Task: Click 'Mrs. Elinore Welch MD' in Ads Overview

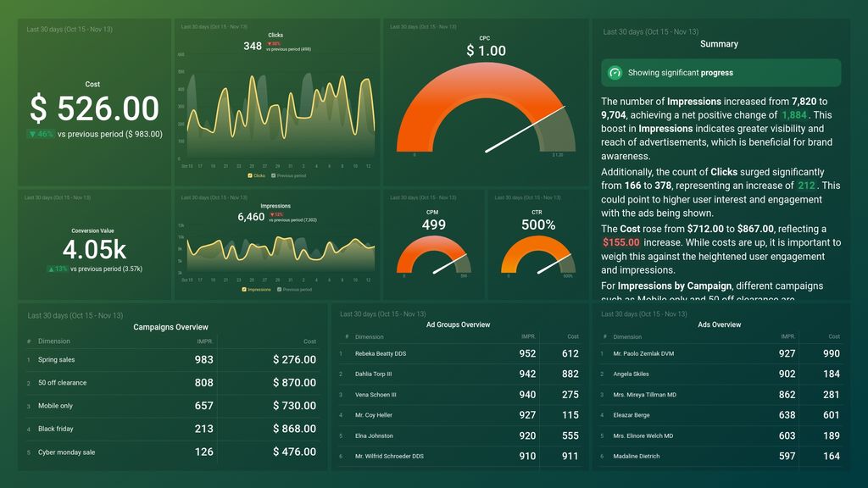Action: (x=643, y=436)
